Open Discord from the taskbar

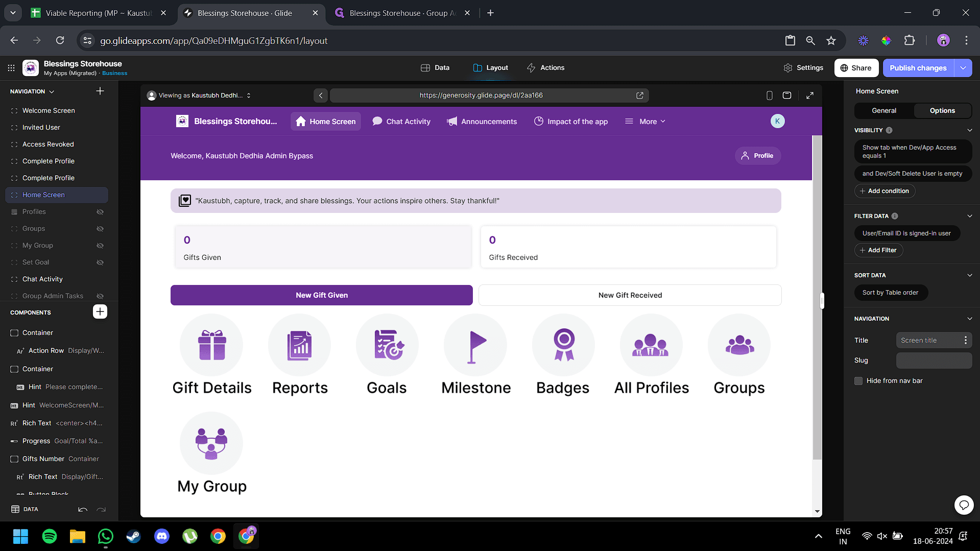coord(162,537)
